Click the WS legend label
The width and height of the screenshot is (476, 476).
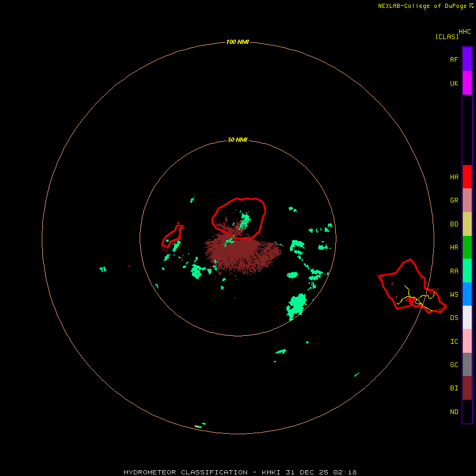coord(454,294)
